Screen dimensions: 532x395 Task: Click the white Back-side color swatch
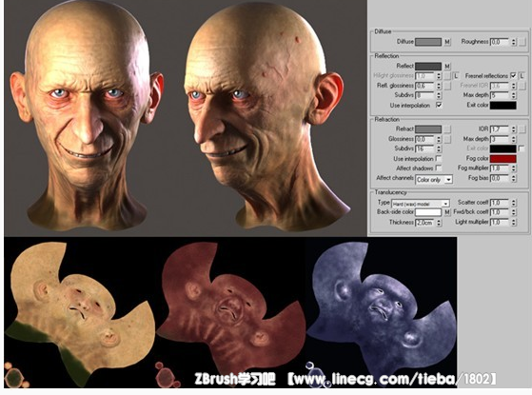[x=428, y=212]
